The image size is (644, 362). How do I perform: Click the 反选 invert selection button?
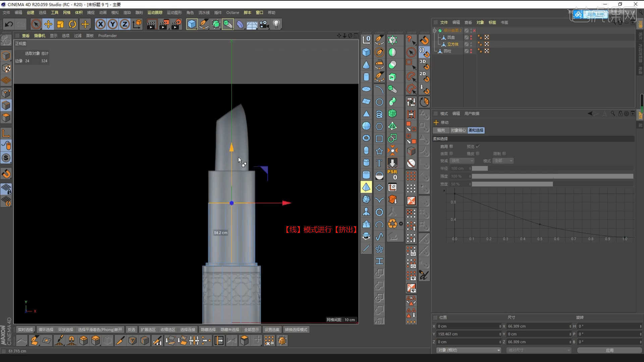(x=131, y=329)
